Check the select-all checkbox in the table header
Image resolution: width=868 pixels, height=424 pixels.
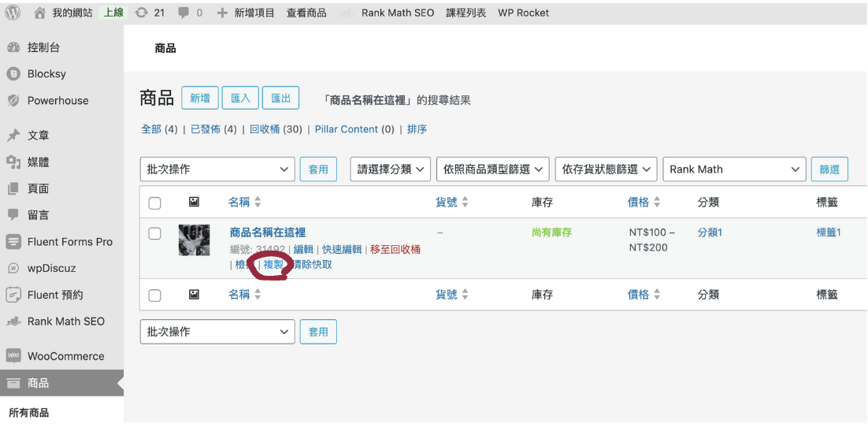[x=155, y=203]
